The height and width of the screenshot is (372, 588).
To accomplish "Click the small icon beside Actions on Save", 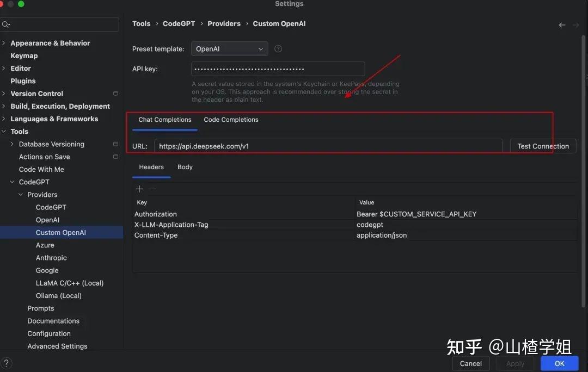I will (115, 157).
